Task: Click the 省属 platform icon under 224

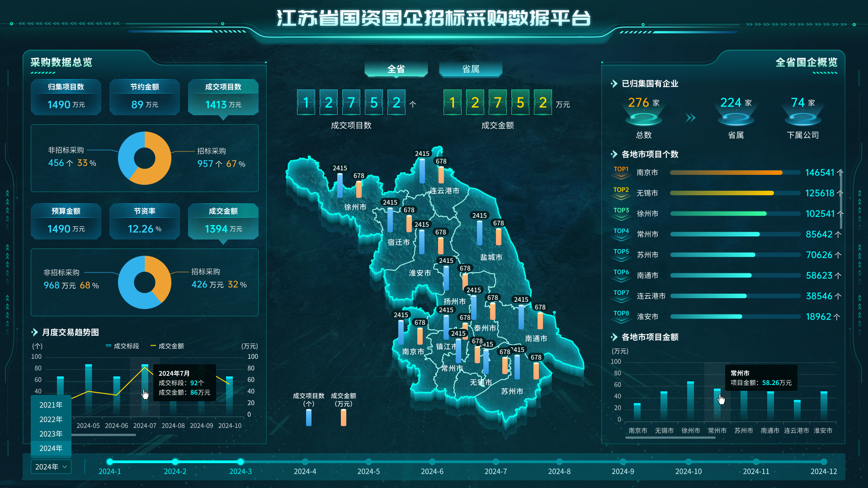Action: (x=736, y=118)
